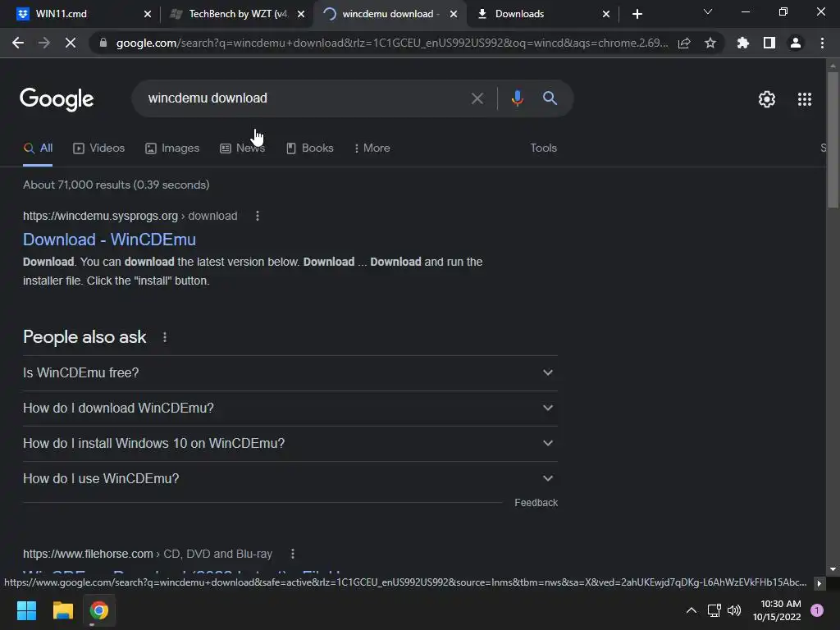The height and width of the screenshot is (630, 840).
Task: Open the More search filters menu
Action: (372, 148)
